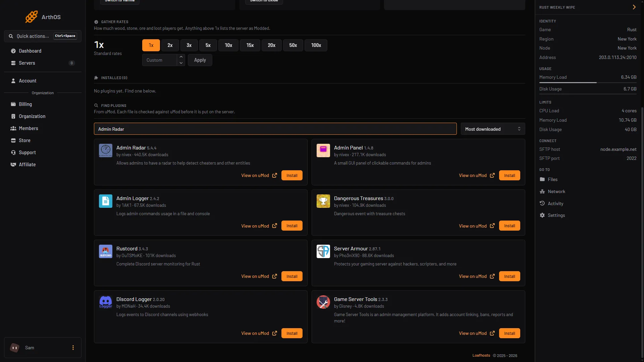Increase the custom rate with up arrow
This screenshot has width=644, height=362.
181,57
